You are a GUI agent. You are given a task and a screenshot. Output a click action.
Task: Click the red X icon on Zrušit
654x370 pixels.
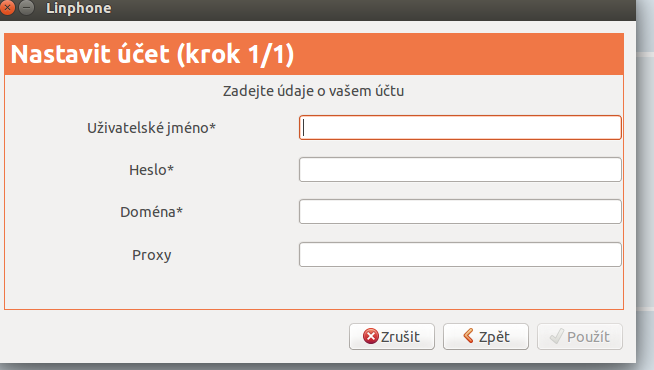point(370,336)
